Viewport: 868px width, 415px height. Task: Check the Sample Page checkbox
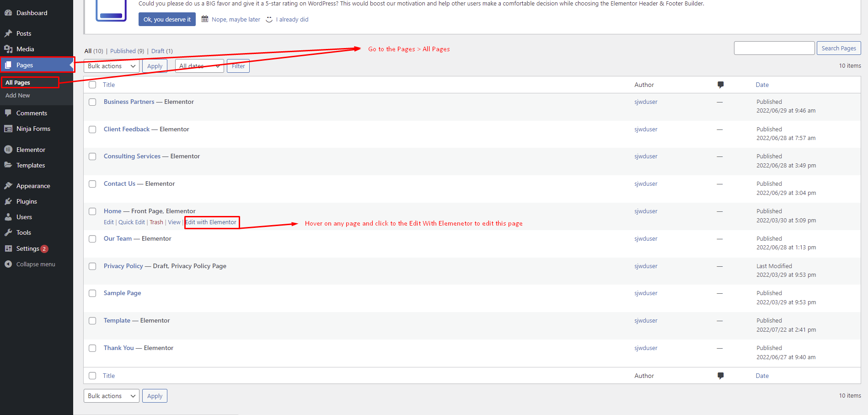point(92,293)
